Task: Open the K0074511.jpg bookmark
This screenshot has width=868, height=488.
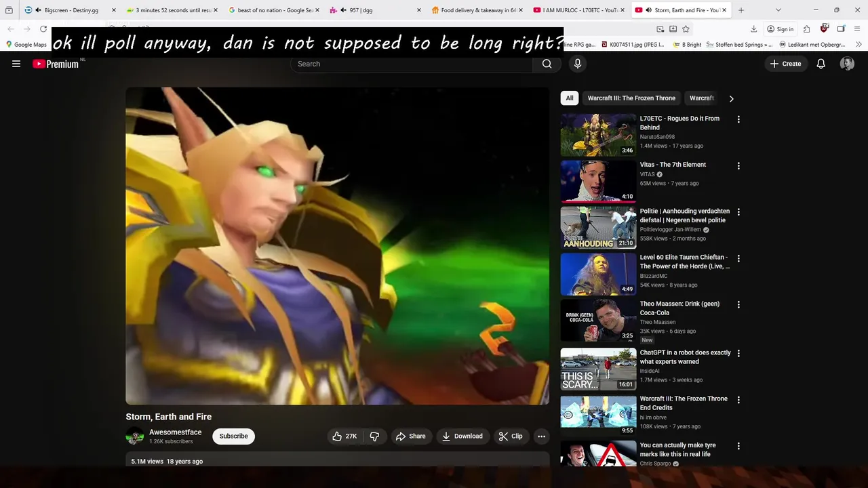Action: (x=633, y=45)
